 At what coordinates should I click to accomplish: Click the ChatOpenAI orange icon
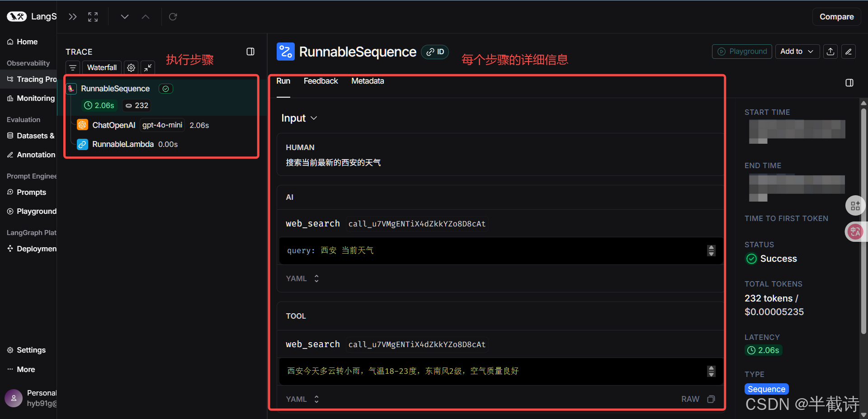[82, 125]
